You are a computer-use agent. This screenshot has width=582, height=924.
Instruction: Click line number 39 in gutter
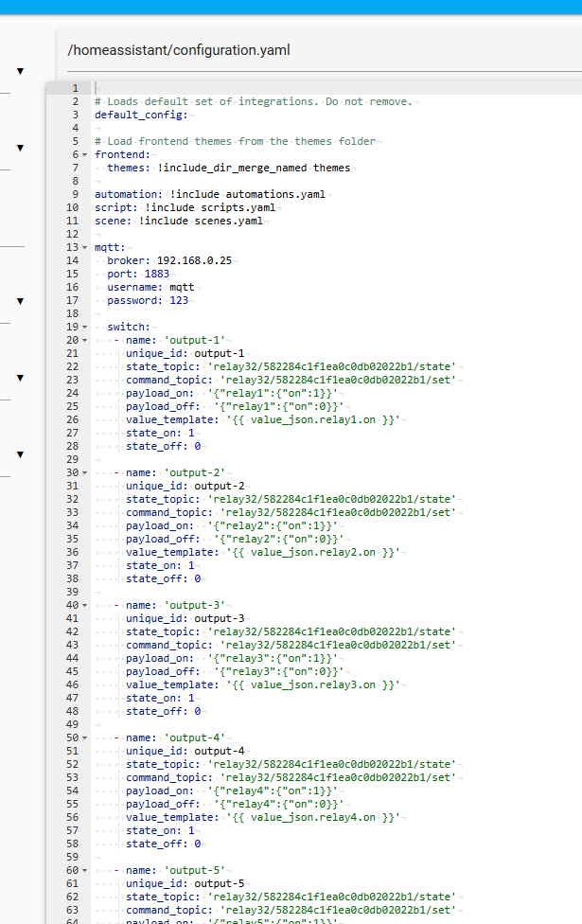pos(72,592)
